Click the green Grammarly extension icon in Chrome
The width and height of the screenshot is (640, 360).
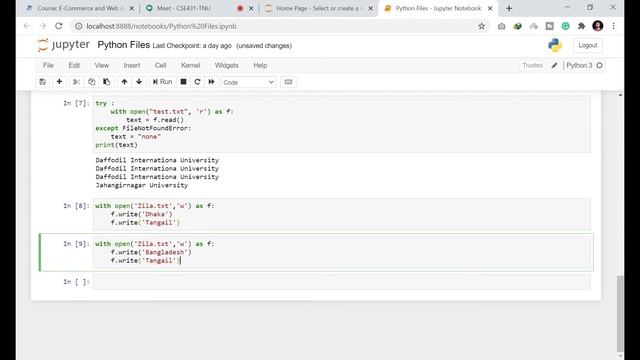click(565, 26)
